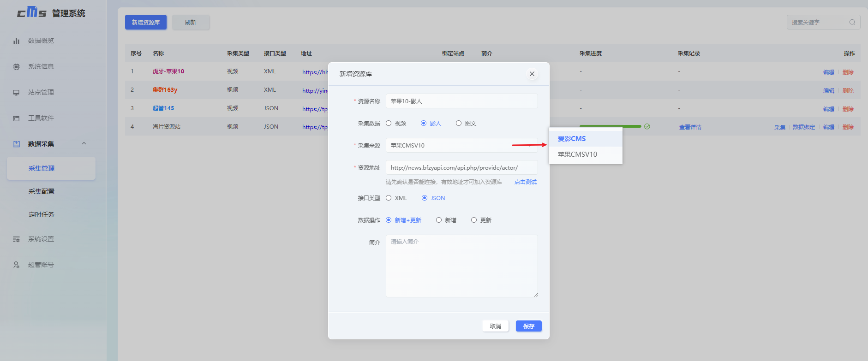Click 取消 in the dialog
The height and width of the screenshot is (361, 868).
pyautogui.click(x=496, y=326)
